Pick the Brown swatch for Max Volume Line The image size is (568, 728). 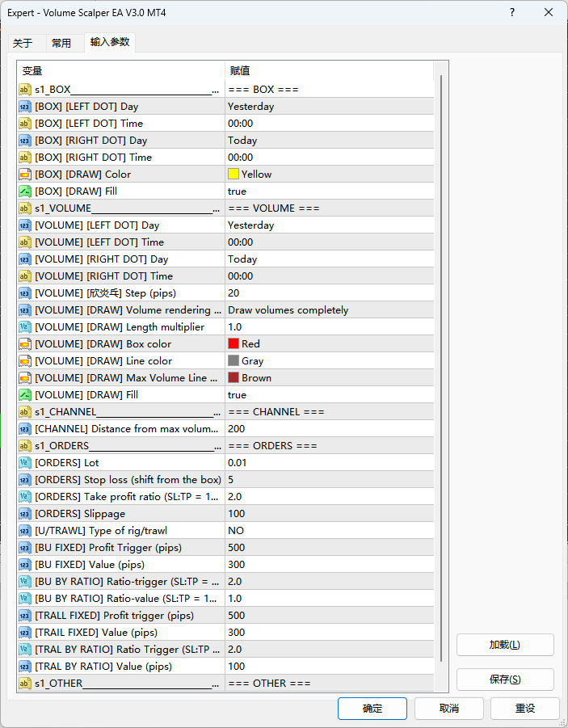(234, 377)
